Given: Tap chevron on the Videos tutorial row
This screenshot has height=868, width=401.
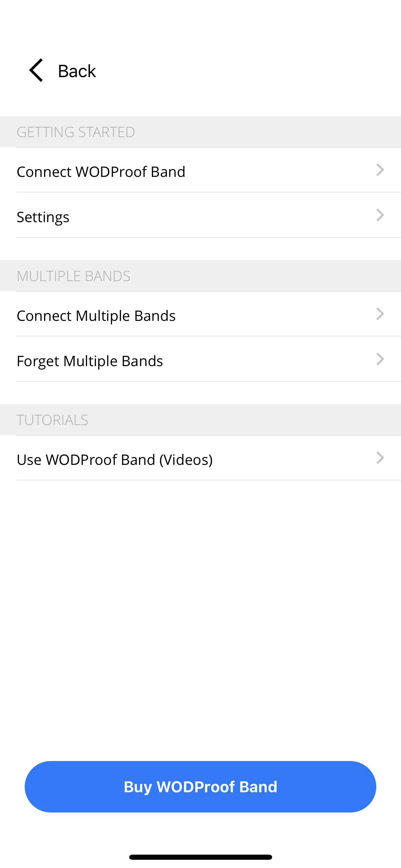Looking at the screenshot, I should 380,458.
